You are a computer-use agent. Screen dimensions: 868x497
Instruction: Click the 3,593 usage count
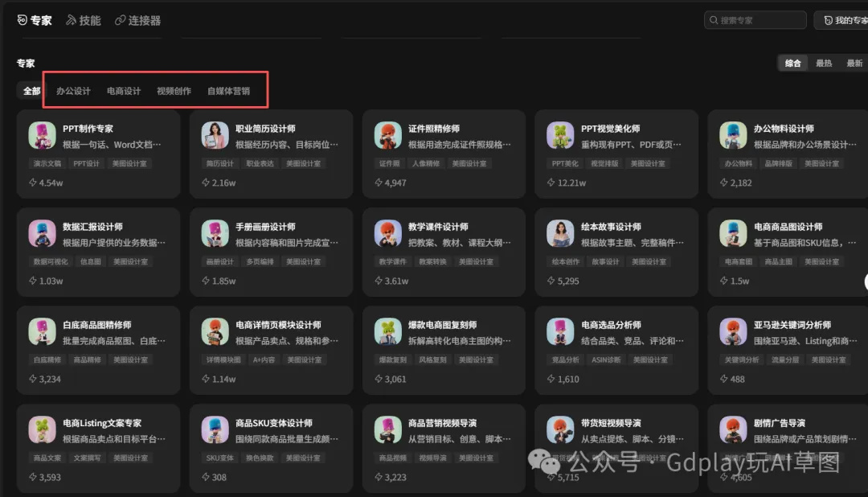45,477
